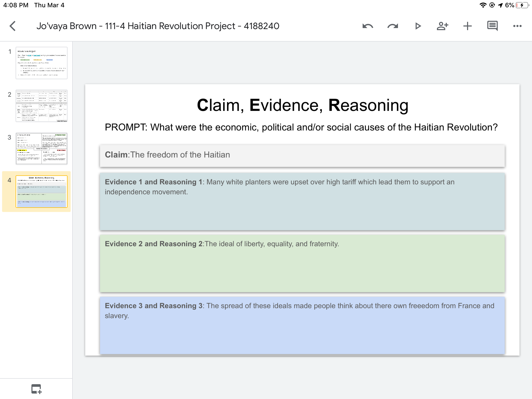Select slide 2 table thumbnail
The height and width of the screenshot is (399, 532).
[x=42, y=106]
